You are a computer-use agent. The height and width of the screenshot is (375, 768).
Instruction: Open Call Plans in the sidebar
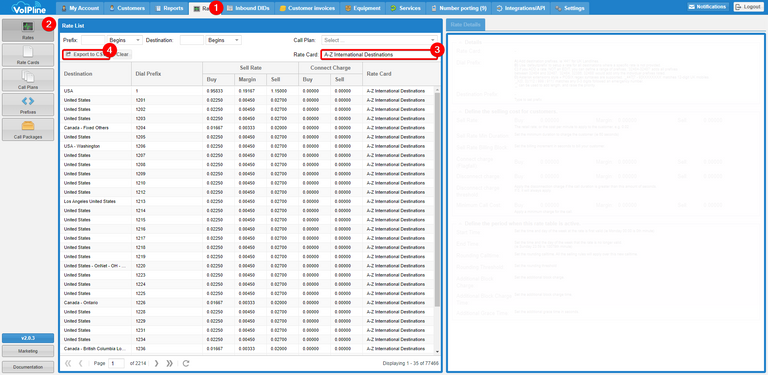[28, 80]
